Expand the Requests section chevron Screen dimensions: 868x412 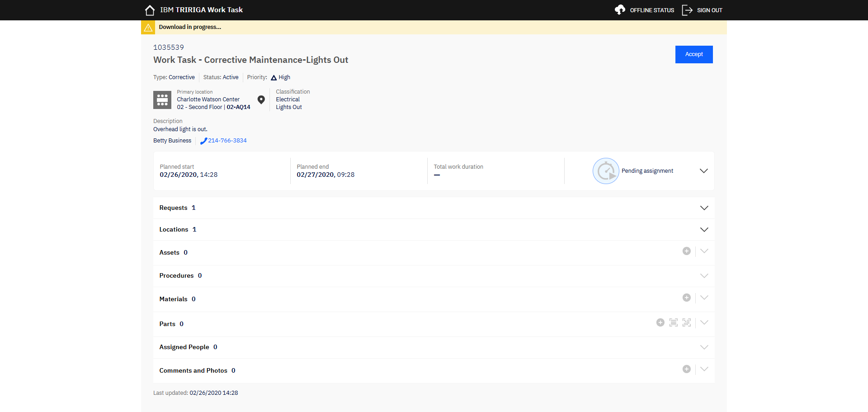pyautogui.click(x=704, y=208)
